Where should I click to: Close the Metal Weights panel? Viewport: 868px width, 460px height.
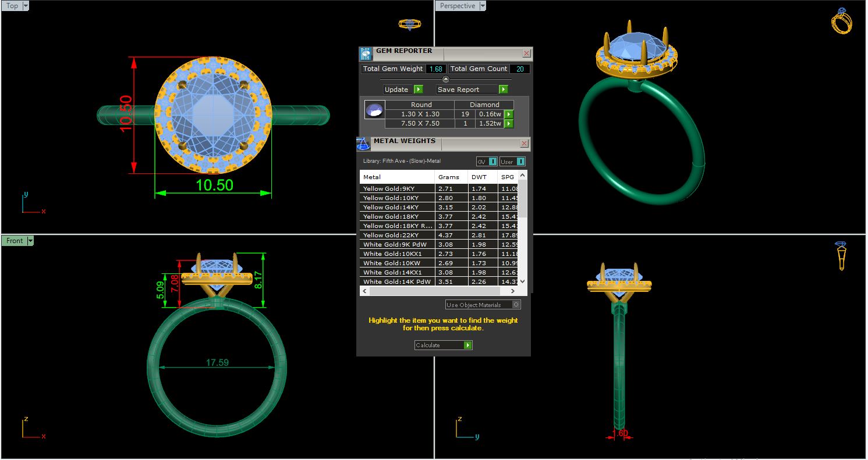click(524, 143)
